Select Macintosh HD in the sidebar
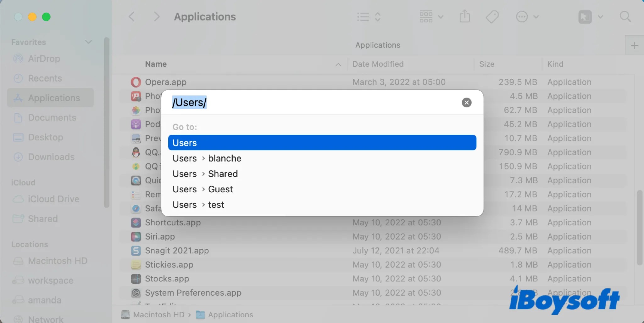644x323 pixels. point(50,261)
